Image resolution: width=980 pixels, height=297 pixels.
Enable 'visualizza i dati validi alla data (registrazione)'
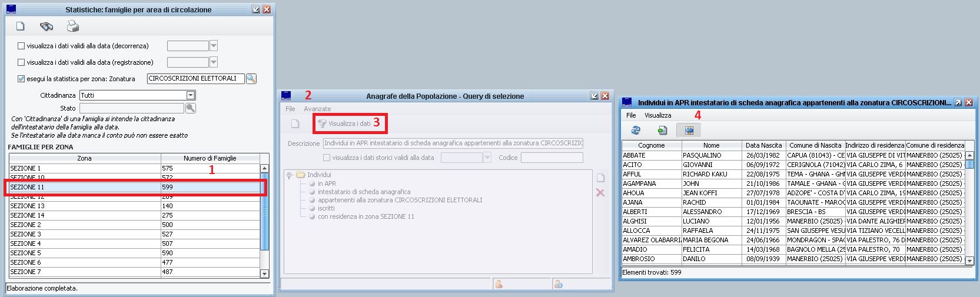(21, 62)
